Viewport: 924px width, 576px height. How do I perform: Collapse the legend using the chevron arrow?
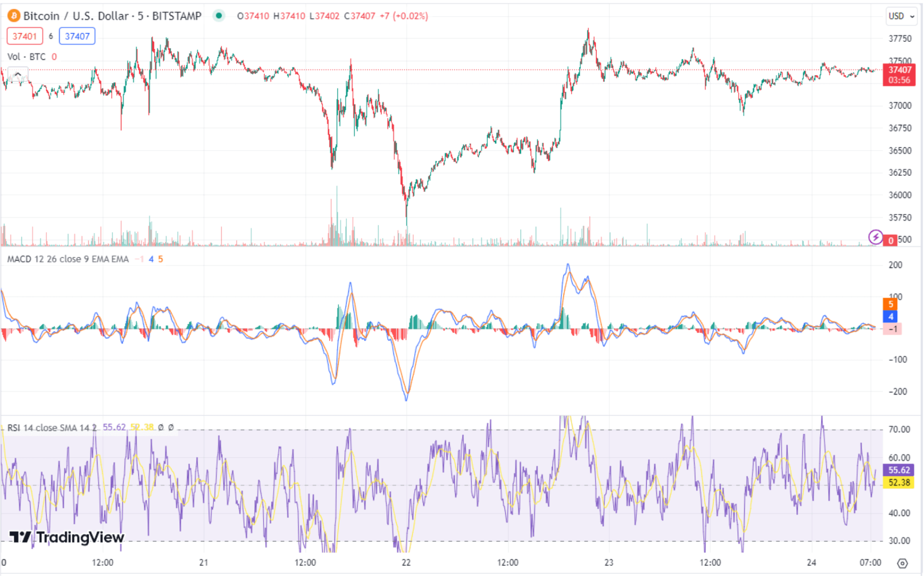coord(18,74)
